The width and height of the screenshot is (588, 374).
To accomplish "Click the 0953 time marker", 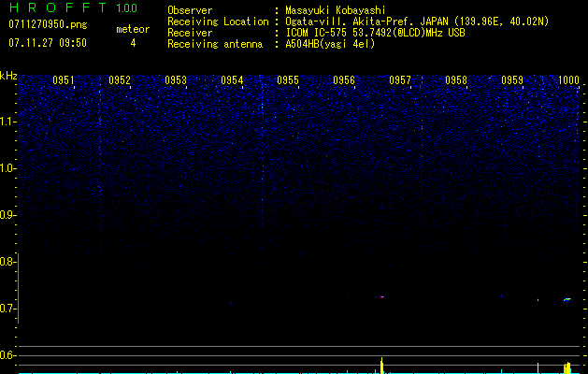I will coord(176,80).
